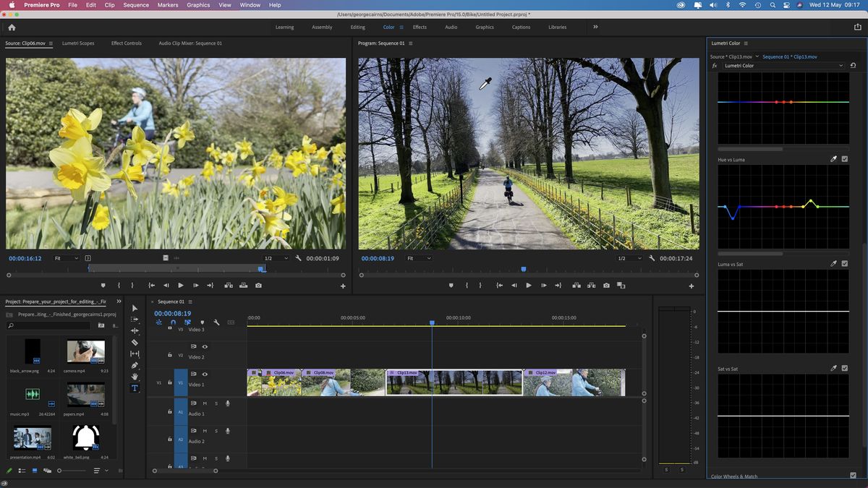Image resolution: width=868 pixels, height=488 pixels.
Task: Switch to the Effects workspace tab
Action: pyautogui.click(x=420, y=27)
